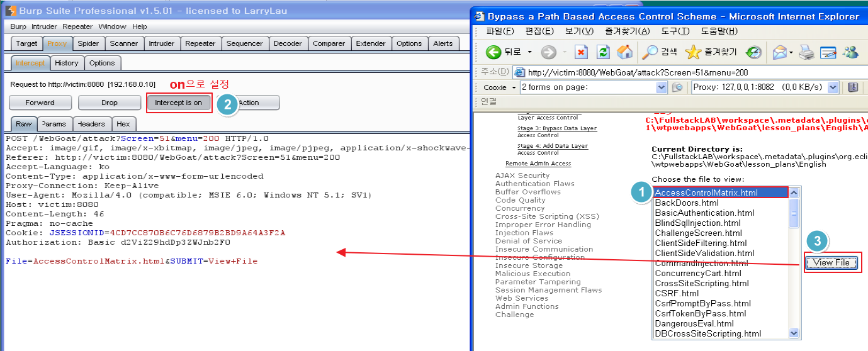Click the Cooxie forms camera icon
Screen dimensions: 868x351
click(x=677, y=87)
